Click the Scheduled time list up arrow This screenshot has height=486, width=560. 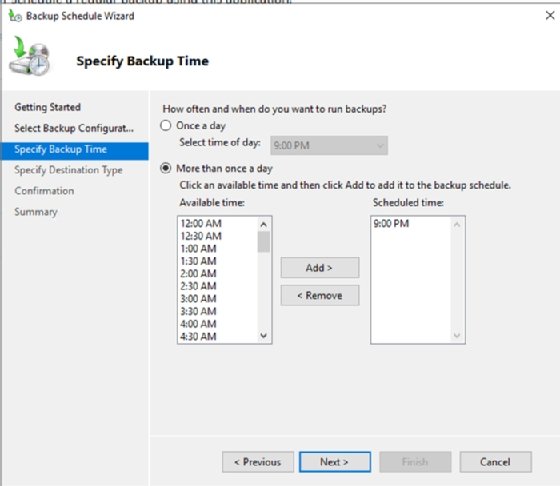click(457, 224)
